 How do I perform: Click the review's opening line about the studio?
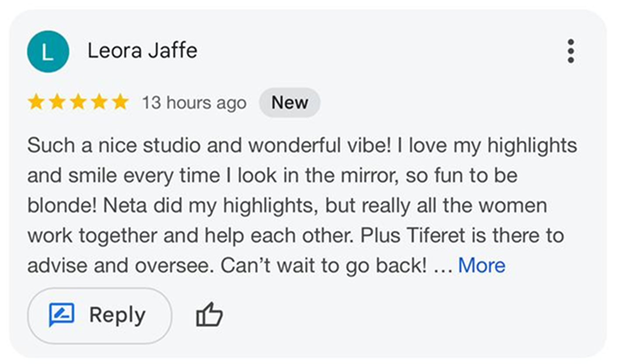pyautogui.click(x=209, y=146)
